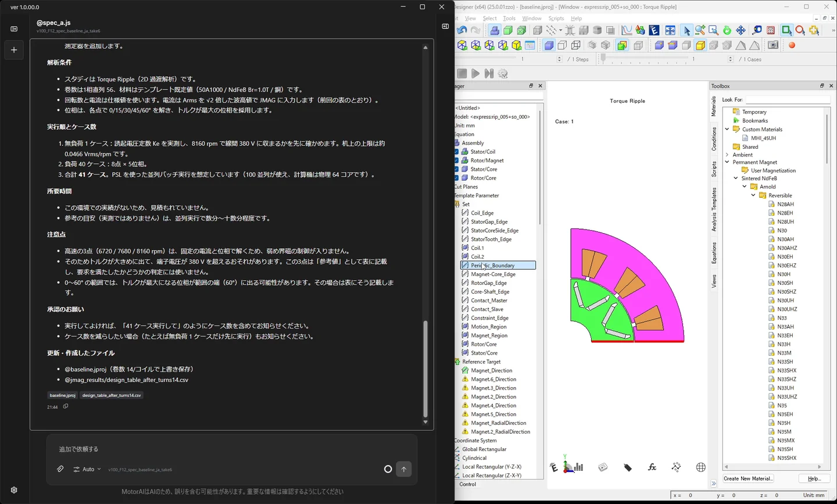Click the circle selection tool icon
This screenshot has width=837, height=504.
(x=800, y=30)
